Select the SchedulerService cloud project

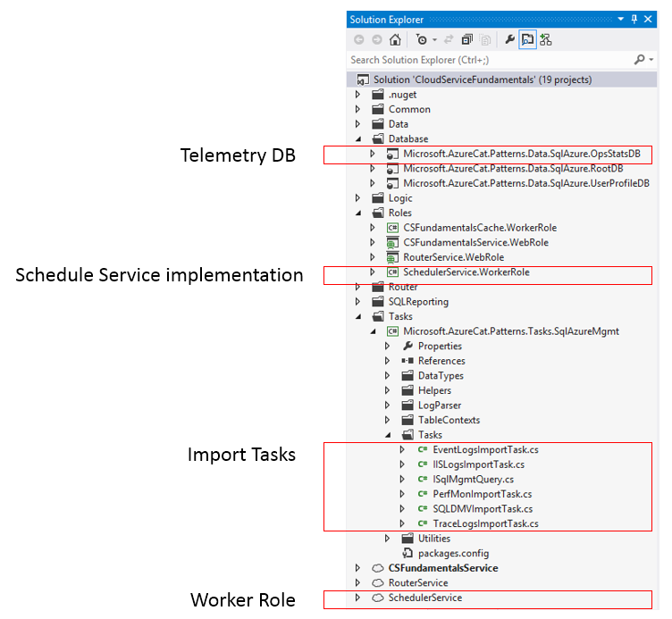(425, 598)
